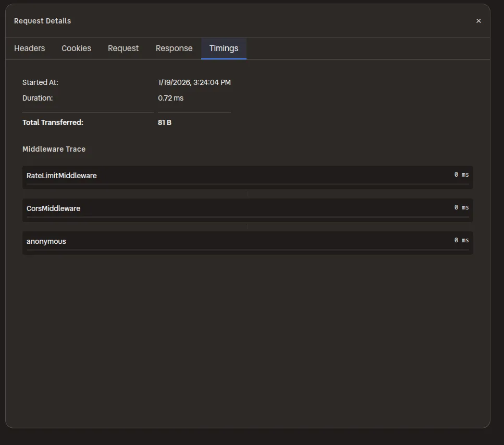Image resolution: width=504 pixels, height=445 pixels.
Task: Select the CorsMiddleware trace entry
Action: tap(53, 208)
